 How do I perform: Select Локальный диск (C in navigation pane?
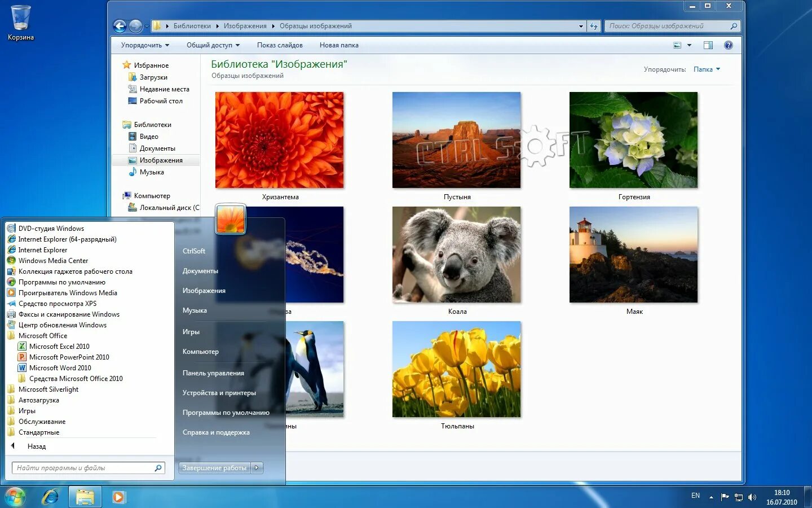coord(164,208)
